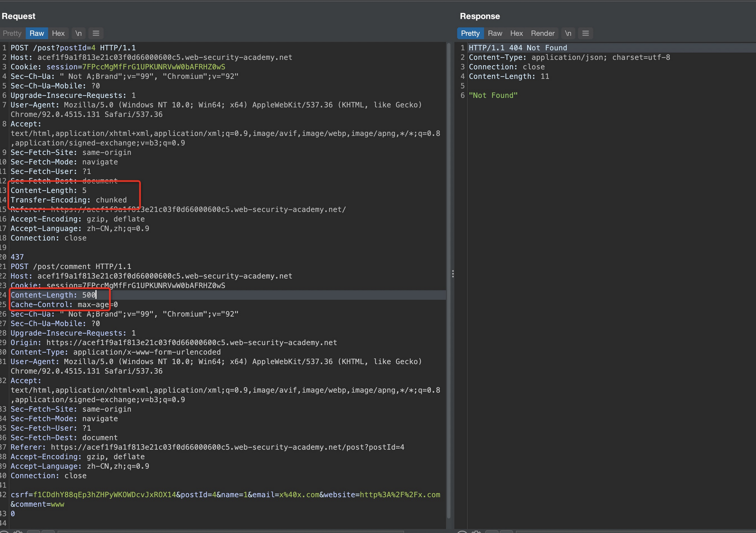
Task: Click the 'Response' panel heading
Action: (x=480, y=16)
